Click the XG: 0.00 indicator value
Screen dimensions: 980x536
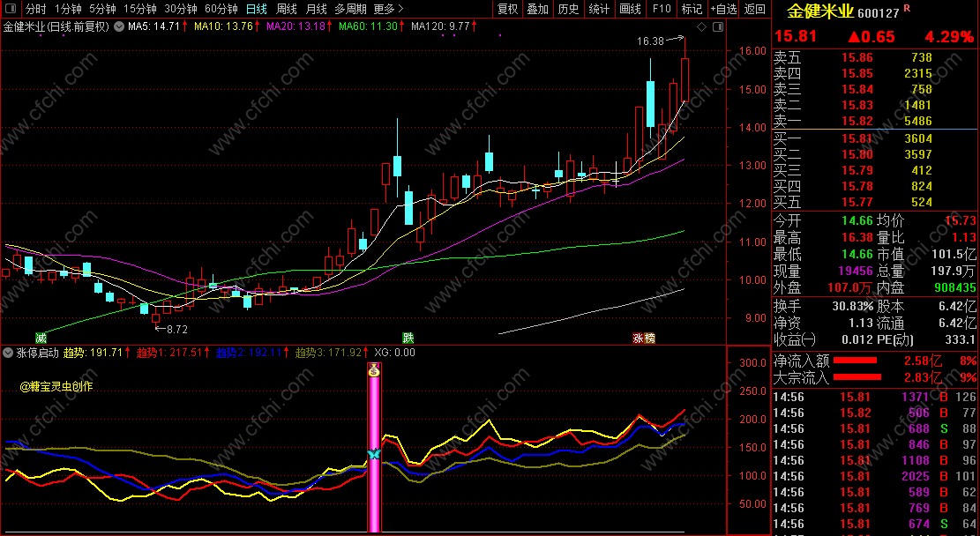[394, 353]
